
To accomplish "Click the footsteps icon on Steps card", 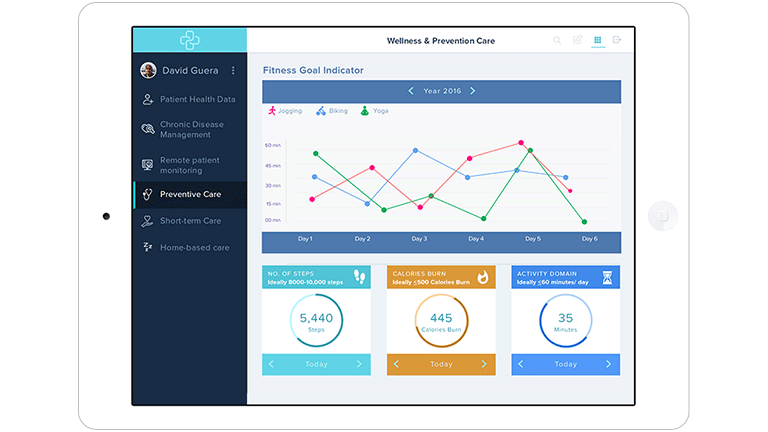I will (361, 277).
